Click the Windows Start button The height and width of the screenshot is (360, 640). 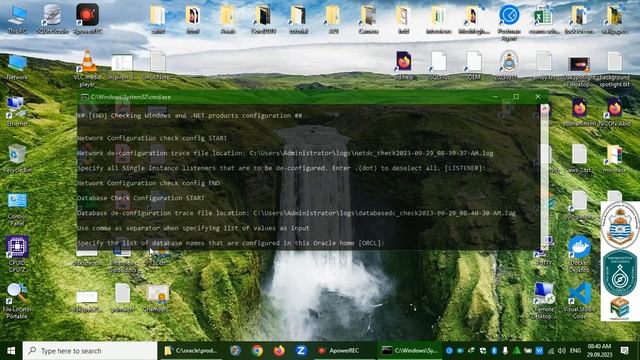click(x=11, y=351)
